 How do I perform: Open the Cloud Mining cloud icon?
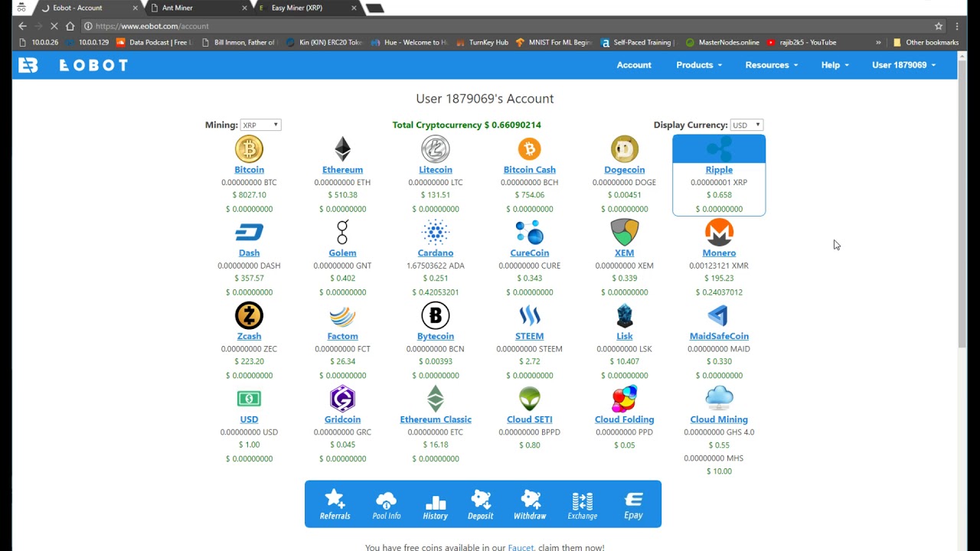719,399
